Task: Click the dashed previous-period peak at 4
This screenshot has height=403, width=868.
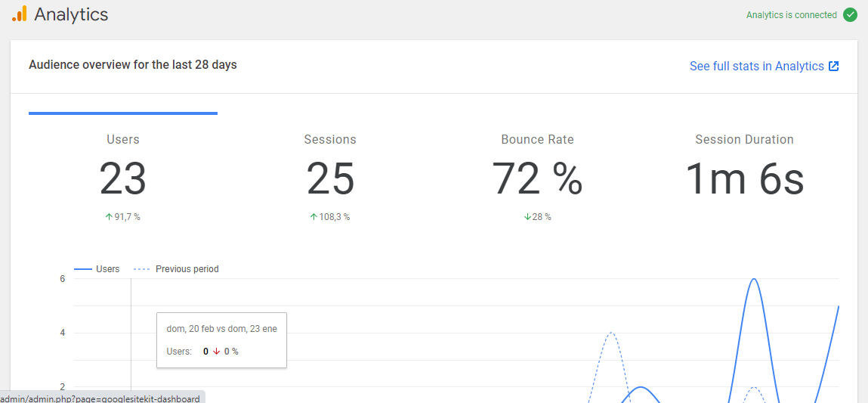Action: tap(610, 333)
